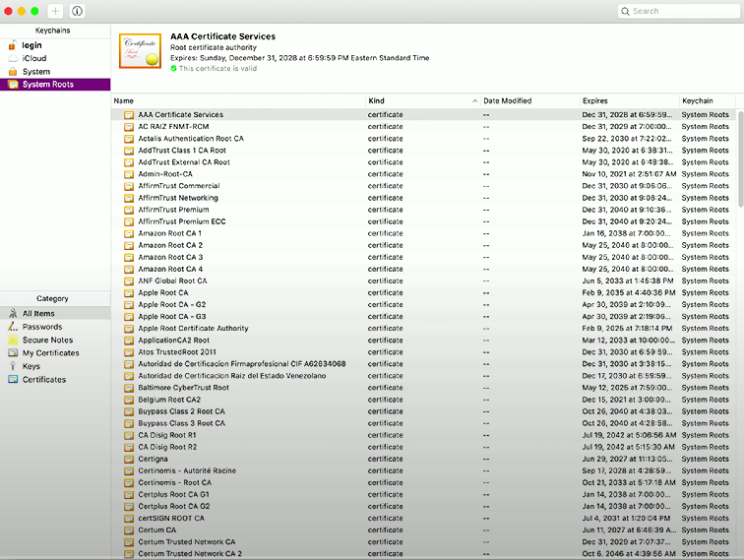Screen dimensions: 744x560
Task: Select the Certum CA row
Action: coord(424,530)
